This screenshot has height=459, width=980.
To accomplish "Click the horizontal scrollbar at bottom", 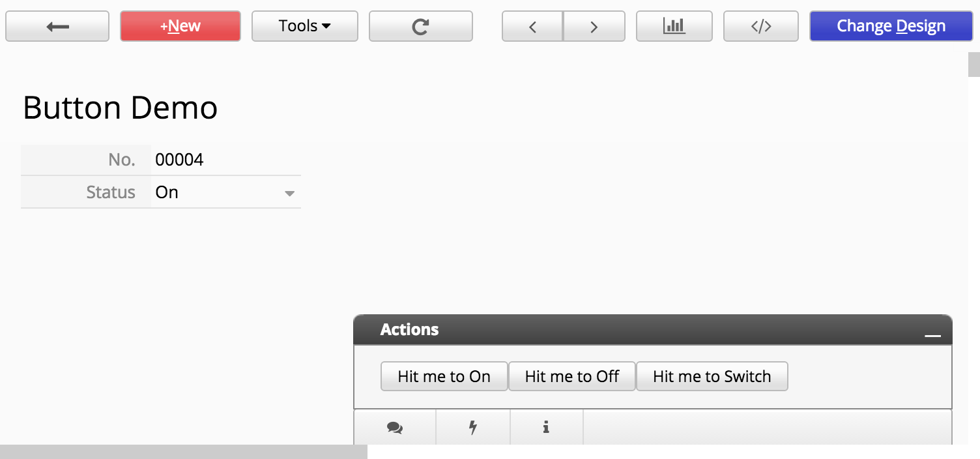I will pos(183,452).
